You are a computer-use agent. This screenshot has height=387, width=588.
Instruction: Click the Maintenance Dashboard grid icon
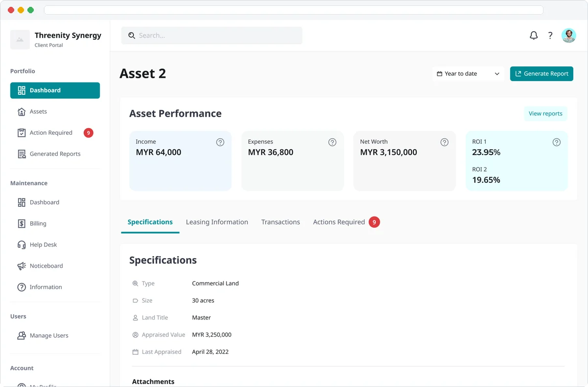point(22,202)
